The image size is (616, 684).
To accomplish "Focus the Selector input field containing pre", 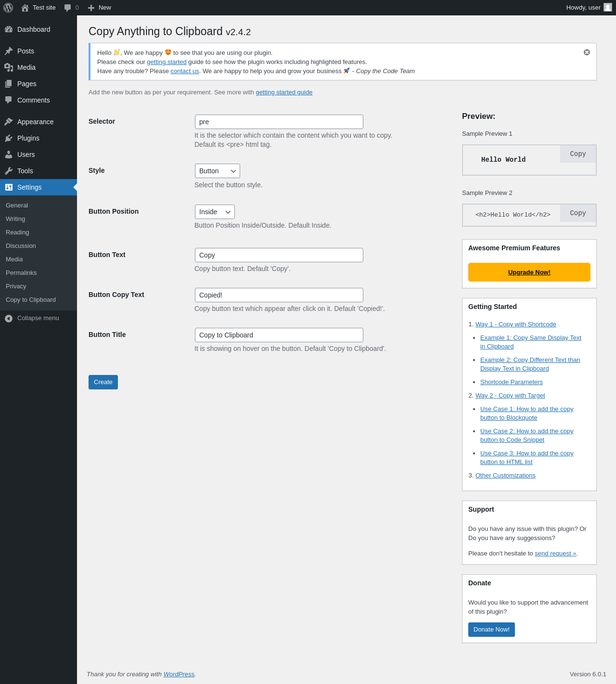I will (279, 122).
